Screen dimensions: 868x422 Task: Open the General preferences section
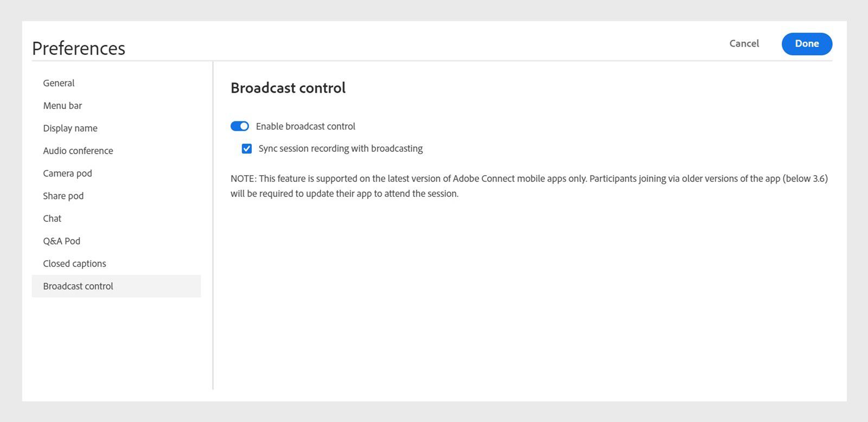click(x=59, y=83)
